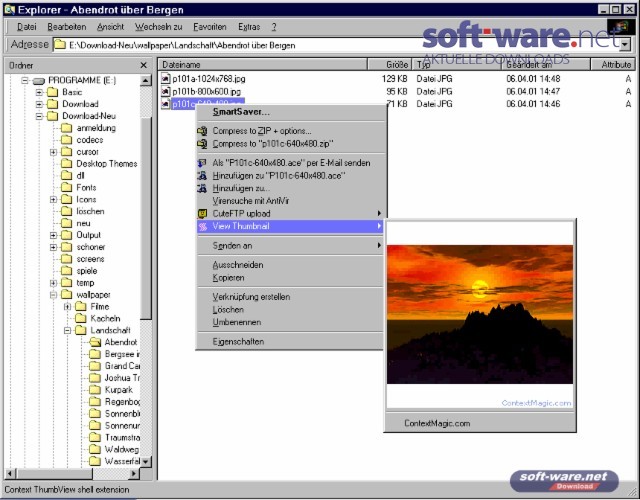Click the p101b-800x600.jpg file icon

[x=165, y=91]
